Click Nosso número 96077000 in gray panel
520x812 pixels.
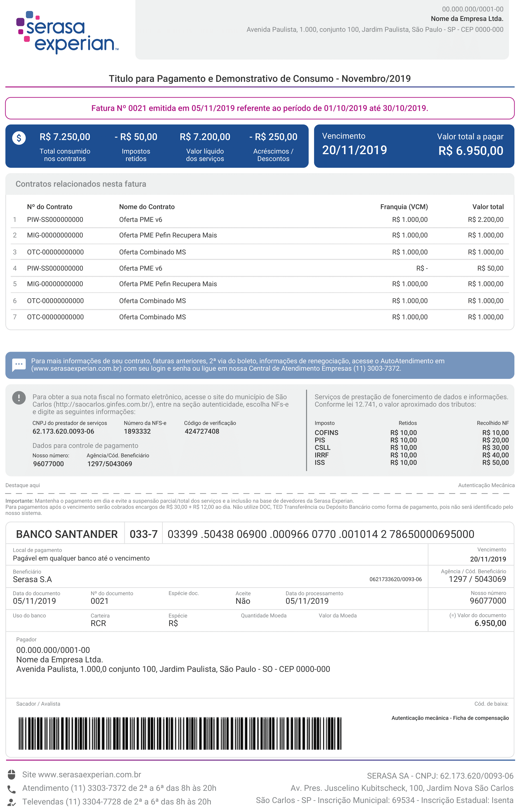click(48, 464)
